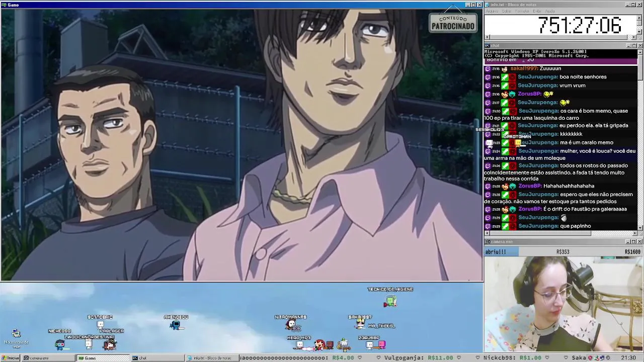Click TECNICO_DE_HIGIENE green avatar sprite

point(390,301)
